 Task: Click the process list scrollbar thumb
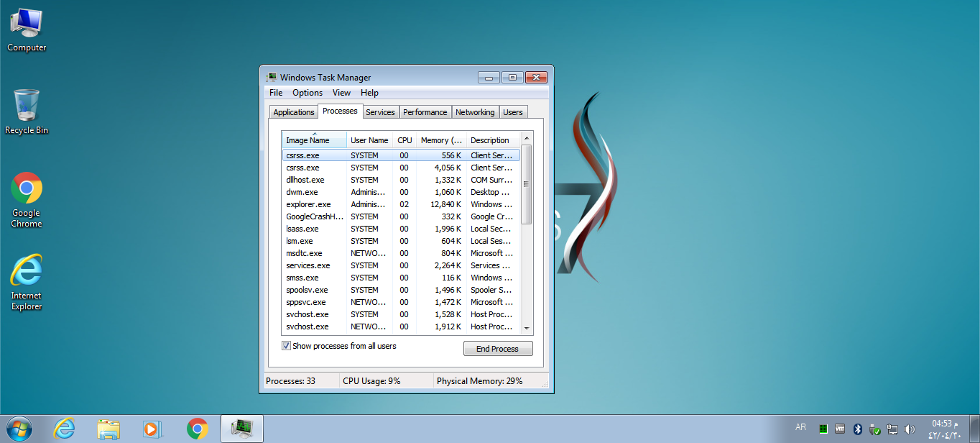pos(527,184)
